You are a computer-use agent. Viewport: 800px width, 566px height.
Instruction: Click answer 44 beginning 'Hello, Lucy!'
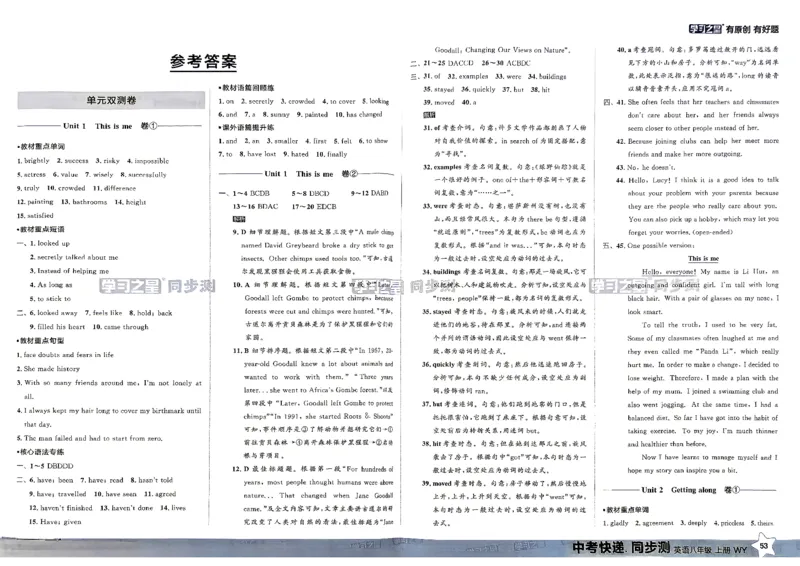pyautogui.click(x=697, y=206)
